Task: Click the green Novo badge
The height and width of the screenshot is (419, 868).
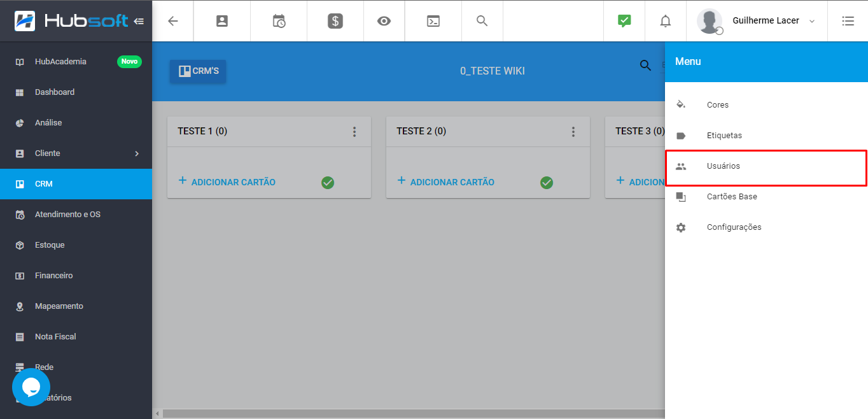Action: point(129,62)
